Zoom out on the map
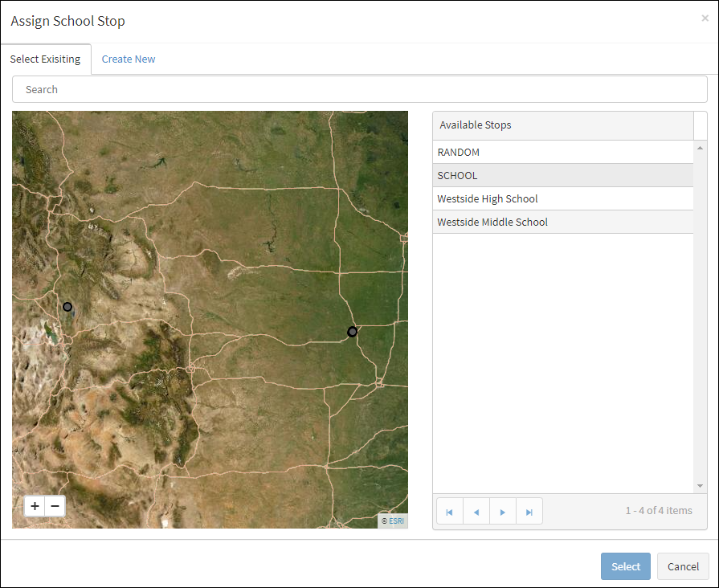719x588 pixels. click(55, 506)
